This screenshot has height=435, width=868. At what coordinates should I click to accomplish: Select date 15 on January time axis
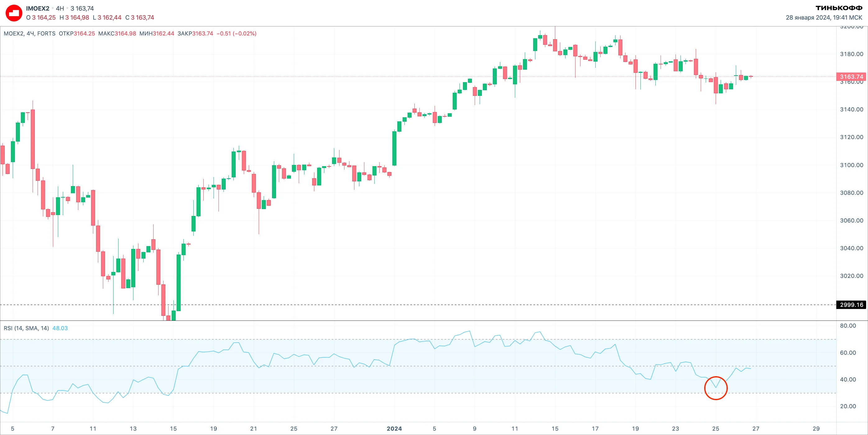(555, 428)
